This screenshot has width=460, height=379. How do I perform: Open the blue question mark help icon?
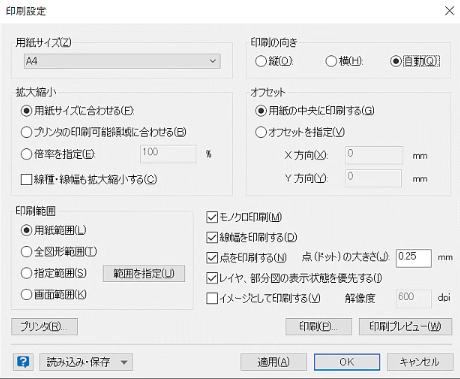pos(23,362)
